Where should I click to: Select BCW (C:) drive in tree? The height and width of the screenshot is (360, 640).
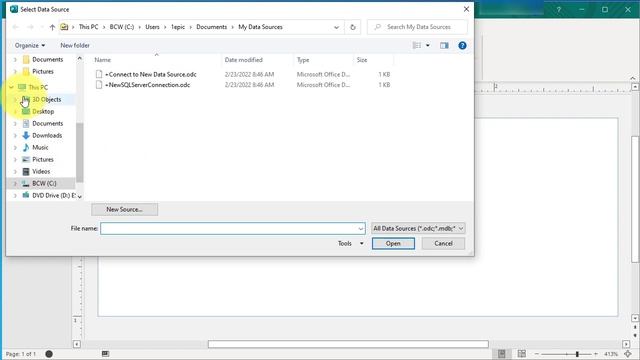pyautogui.click(x=44, y=184)
